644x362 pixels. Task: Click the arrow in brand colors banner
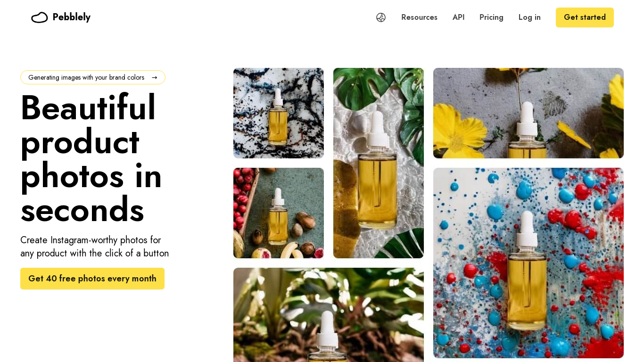[154, 77]
